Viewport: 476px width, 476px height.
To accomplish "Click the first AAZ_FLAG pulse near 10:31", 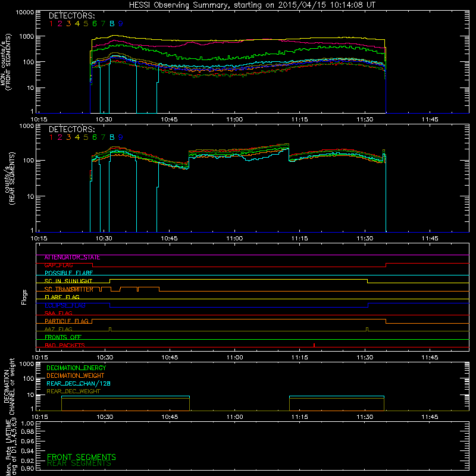I will (110, 330).
